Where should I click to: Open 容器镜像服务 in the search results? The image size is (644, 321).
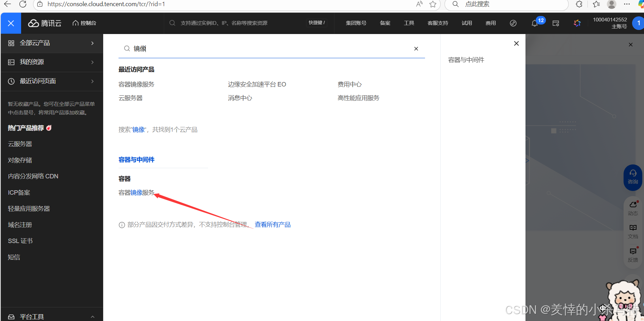point(136,193)
